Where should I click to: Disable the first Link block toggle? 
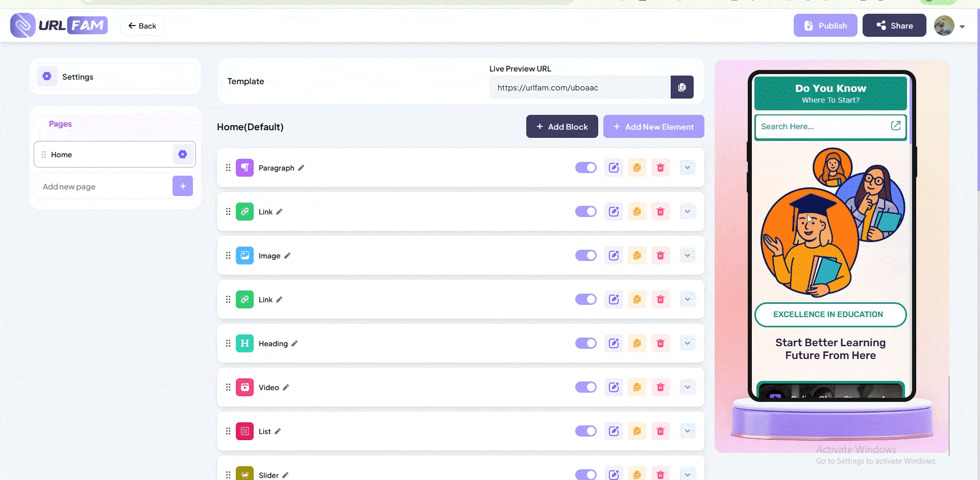(585, 212)
